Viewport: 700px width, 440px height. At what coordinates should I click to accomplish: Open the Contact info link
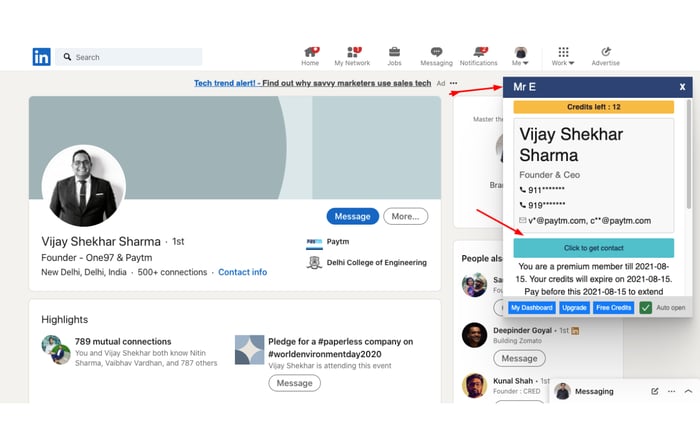[242, 272]
